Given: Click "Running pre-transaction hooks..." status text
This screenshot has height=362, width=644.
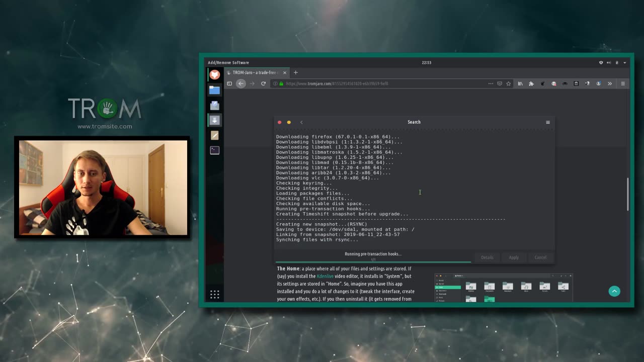Looking at the screenshot, I should pos(373,254).
